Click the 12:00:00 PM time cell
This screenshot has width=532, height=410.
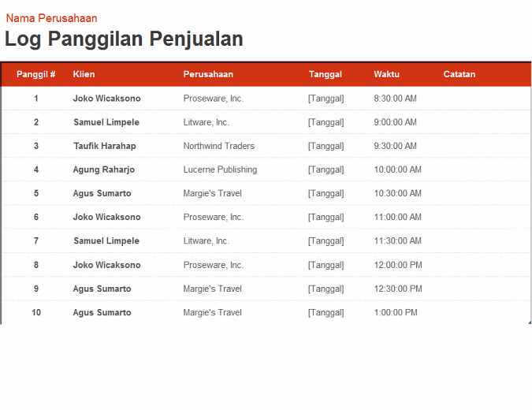pos(397,265)
